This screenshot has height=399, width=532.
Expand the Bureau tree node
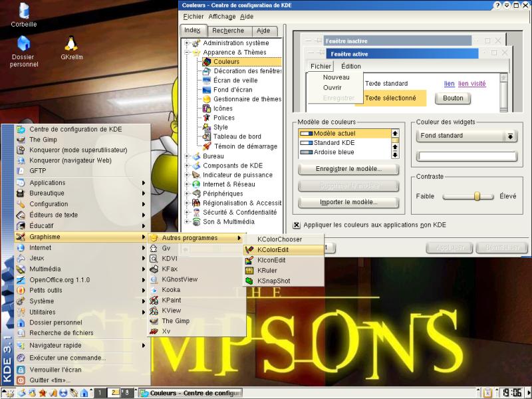click(187, 156)
